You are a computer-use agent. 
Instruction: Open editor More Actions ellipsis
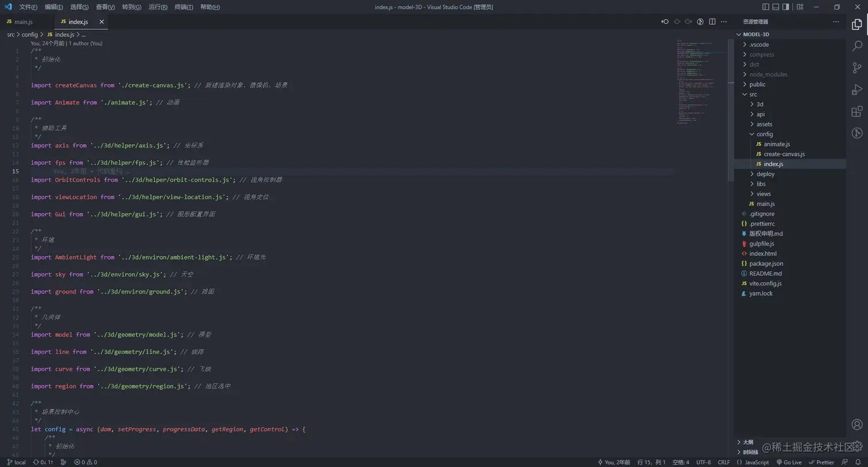click(x=724, y=22)
